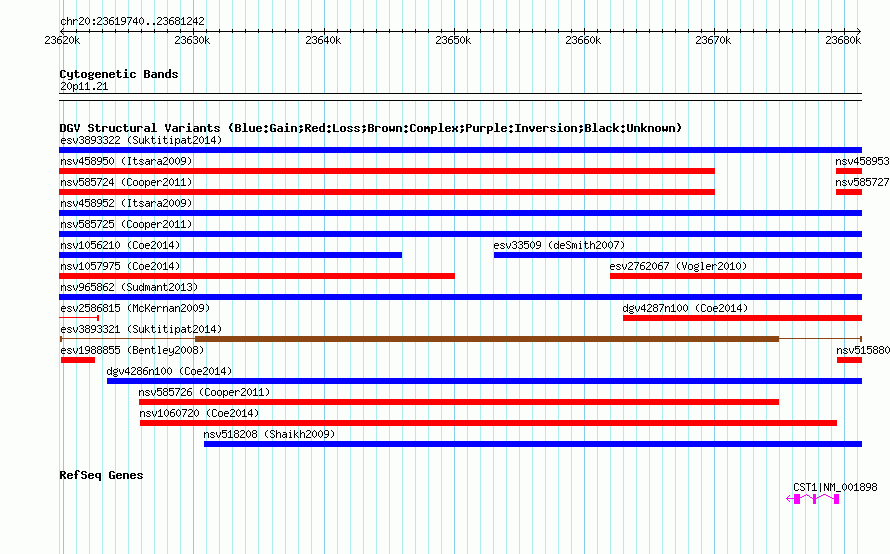The width and height of the screenshot is (890, 554).
Task: Click the red nsv585726 loss bar
Action: [459, 402]
